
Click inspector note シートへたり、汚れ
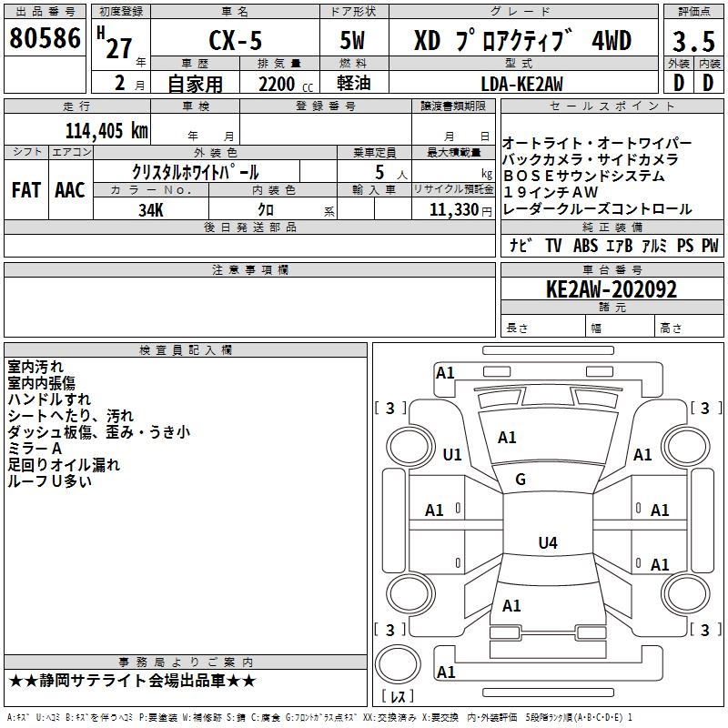(x=71, y=415)
